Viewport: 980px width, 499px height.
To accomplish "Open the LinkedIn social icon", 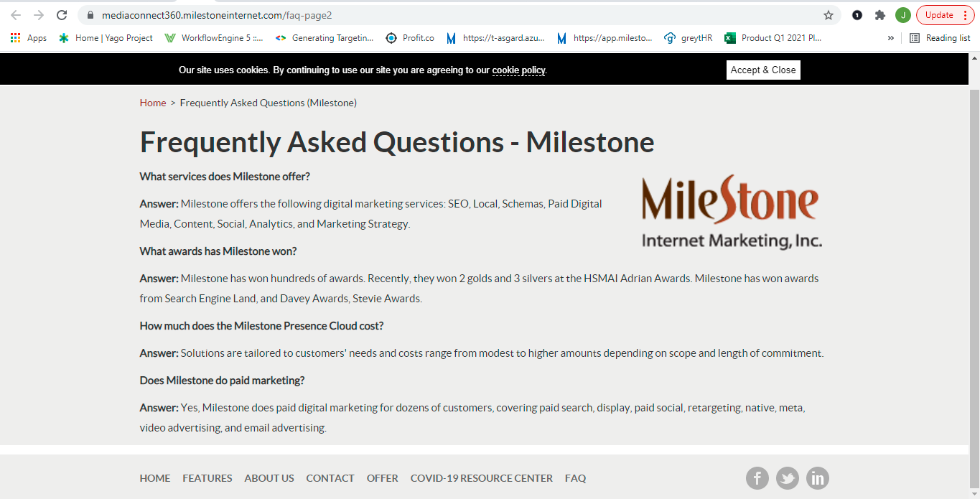I will click(818, 478).
